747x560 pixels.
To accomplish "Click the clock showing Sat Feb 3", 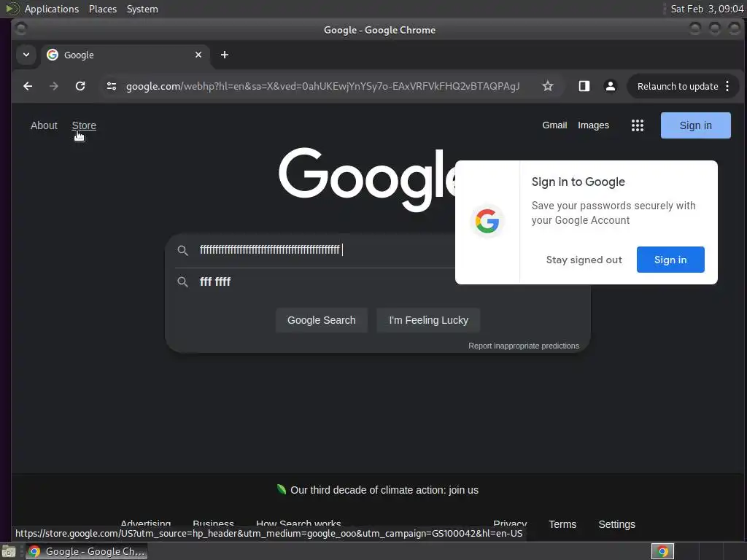I will click(707, 9).
